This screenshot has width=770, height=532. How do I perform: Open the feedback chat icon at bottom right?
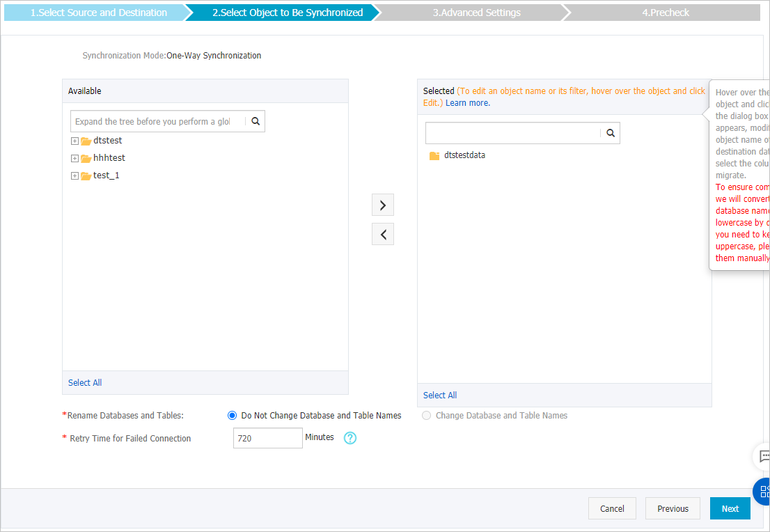764,457
